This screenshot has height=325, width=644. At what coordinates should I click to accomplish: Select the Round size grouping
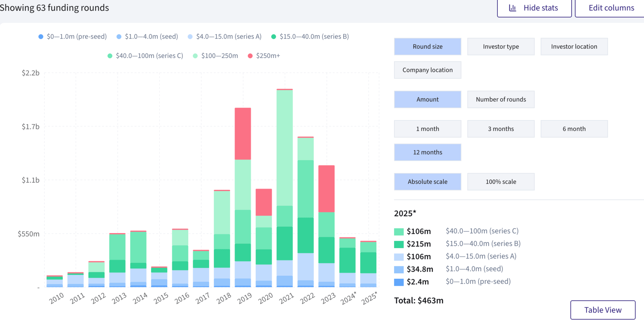pyautogui.click(x=427, y=47)
